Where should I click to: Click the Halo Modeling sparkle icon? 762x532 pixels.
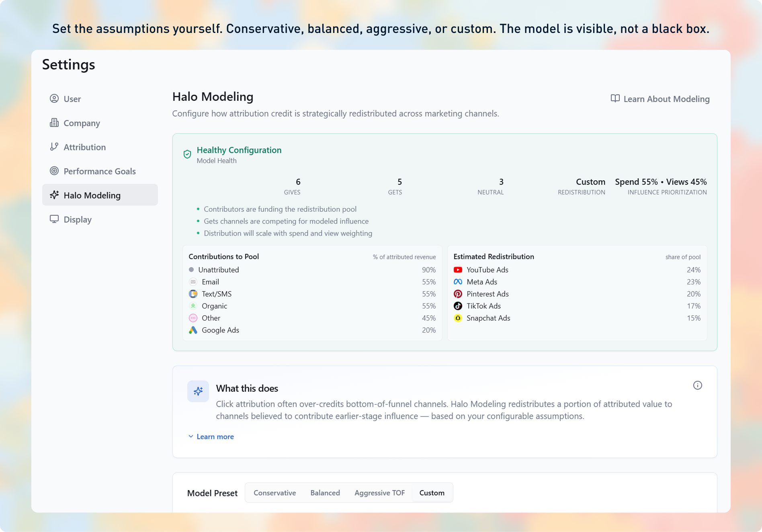tap(54, 195)
